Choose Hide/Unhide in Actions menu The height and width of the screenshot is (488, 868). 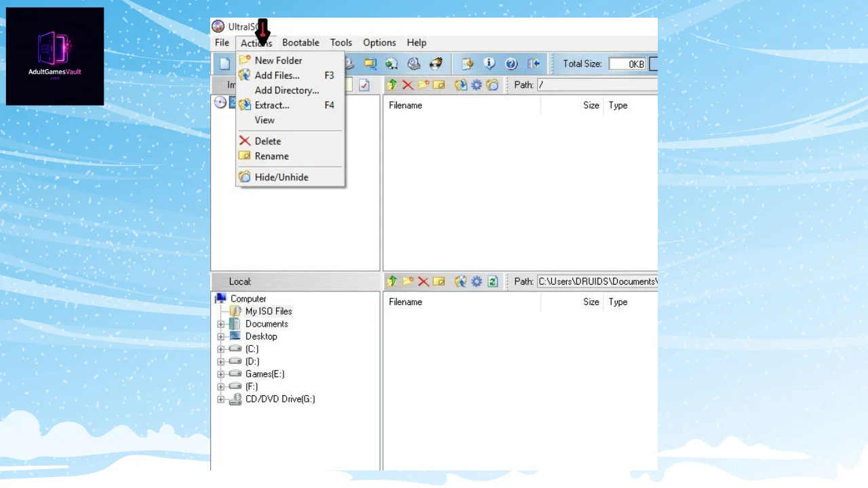click(x=290, y=177)
